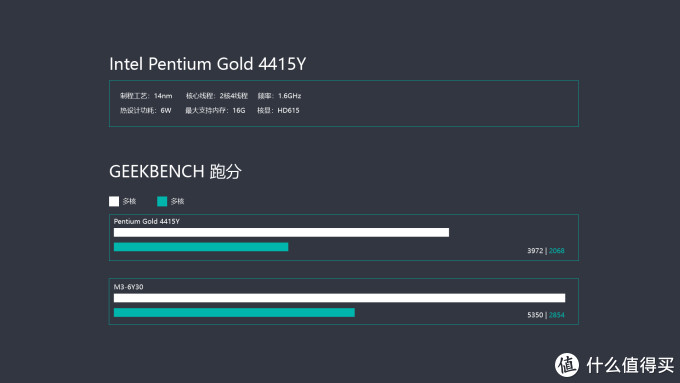Click the Pentium Gold 4415Y chart label
This screenshot has width=680, height=383.
click(x=147, y=221)
